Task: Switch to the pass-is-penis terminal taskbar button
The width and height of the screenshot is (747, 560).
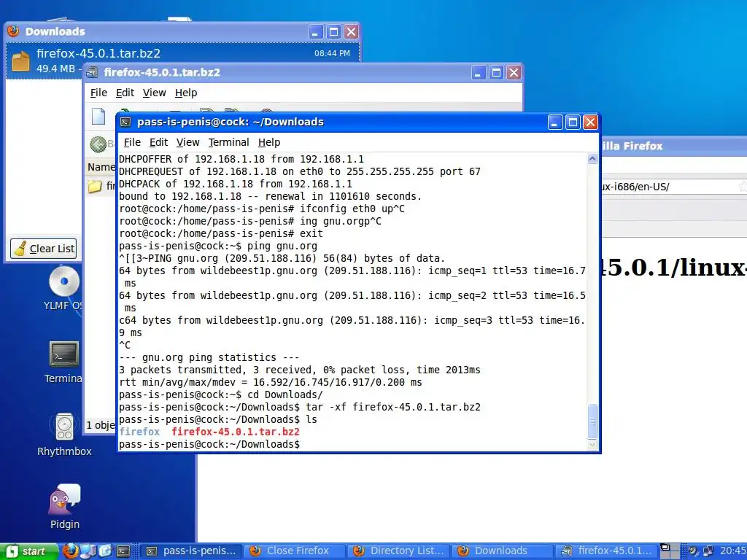Action: pyautogui.click(x=192, y=551)
